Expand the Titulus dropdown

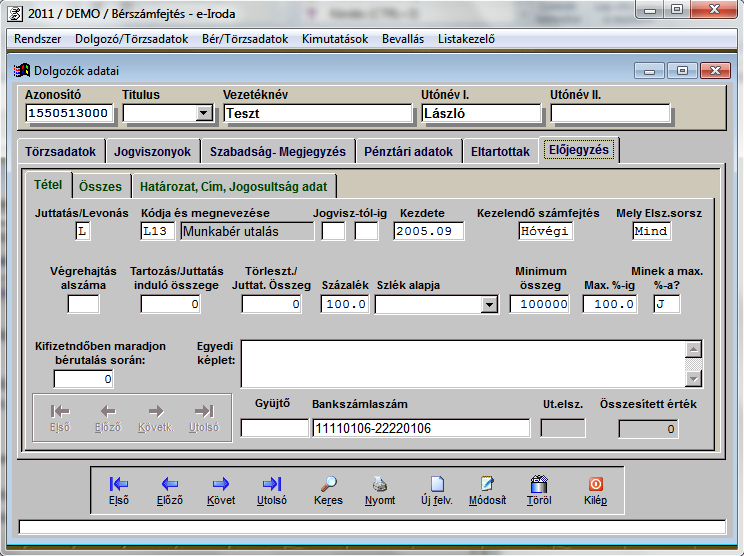click(205, 113)
